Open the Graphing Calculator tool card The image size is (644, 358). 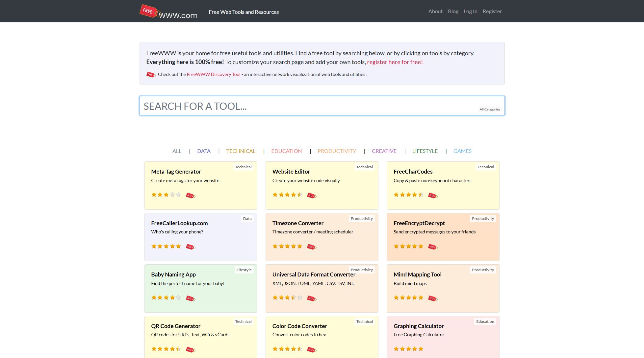(x=419, y=326)
